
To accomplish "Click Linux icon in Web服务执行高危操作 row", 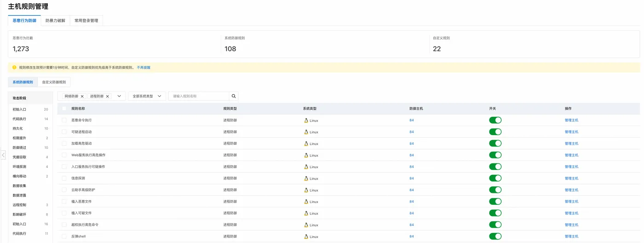I will tap(306, 155).
